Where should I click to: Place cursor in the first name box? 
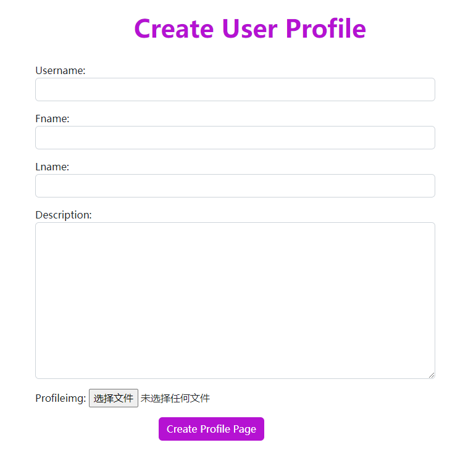pos(235,138)
